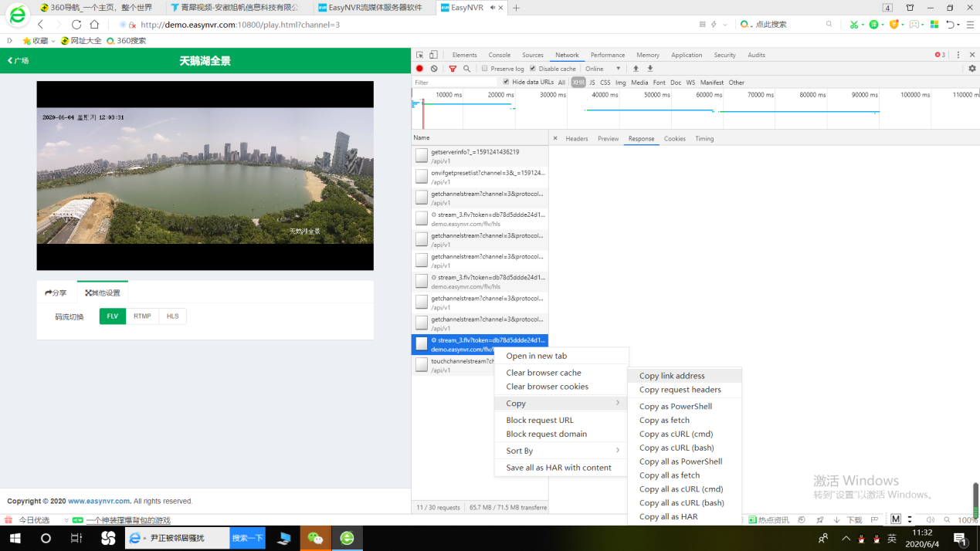Select the All filter type
The width and height of the screenshot is (980, 551).
click(x=561, y=83)
